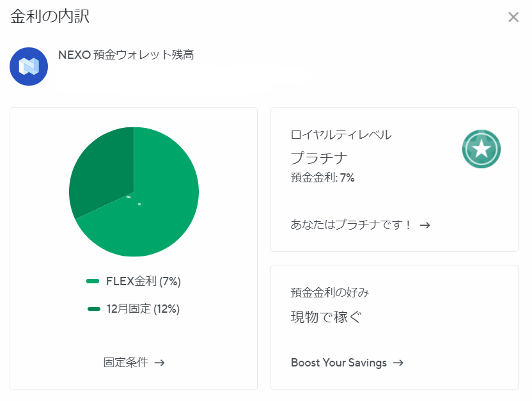Click the 12月固定 (12%) legend label
532x401 pixels.
pos(143,309)
